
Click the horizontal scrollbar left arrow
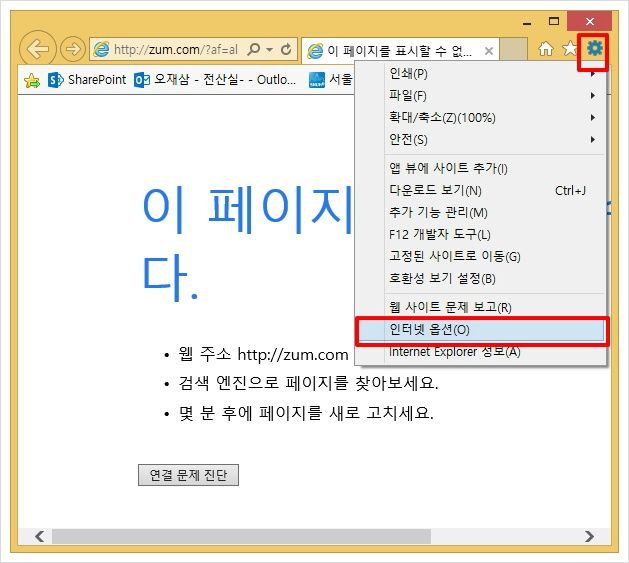[x=39, y=537]
